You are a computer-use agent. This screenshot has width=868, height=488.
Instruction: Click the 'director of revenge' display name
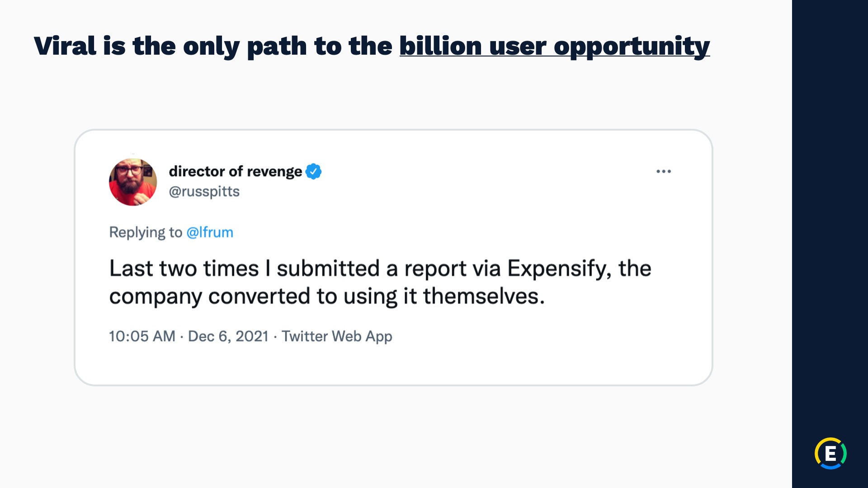click(235, 172)
